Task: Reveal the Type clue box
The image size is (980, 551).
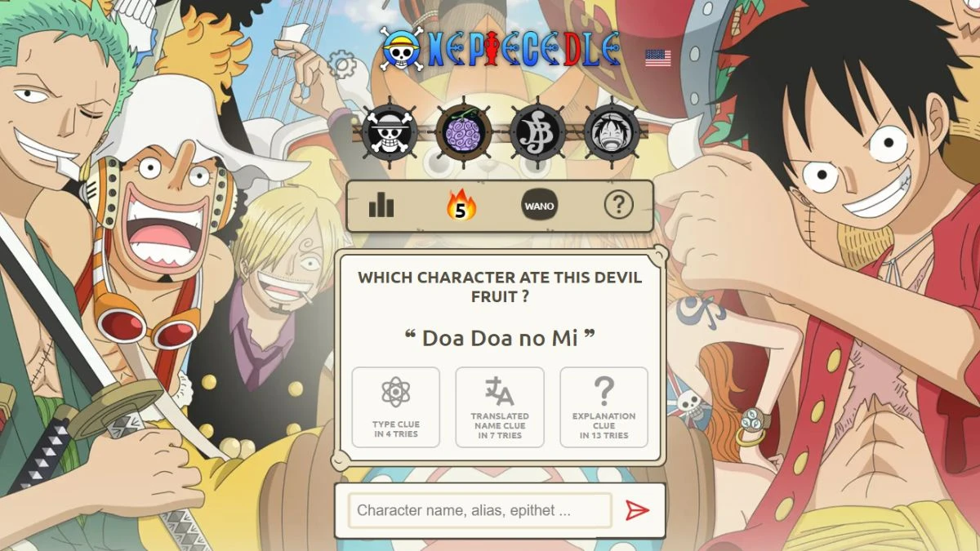Action: [x=396, y=407]
